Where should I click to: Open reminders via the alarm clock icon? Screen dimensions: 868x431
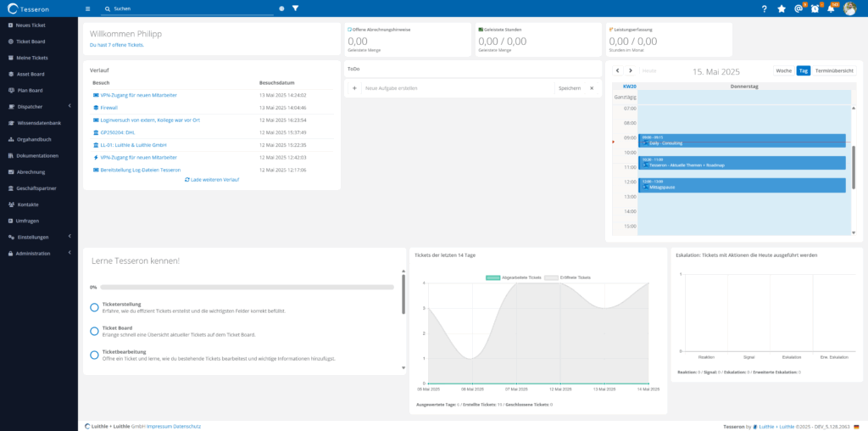(x=815, y=8)
